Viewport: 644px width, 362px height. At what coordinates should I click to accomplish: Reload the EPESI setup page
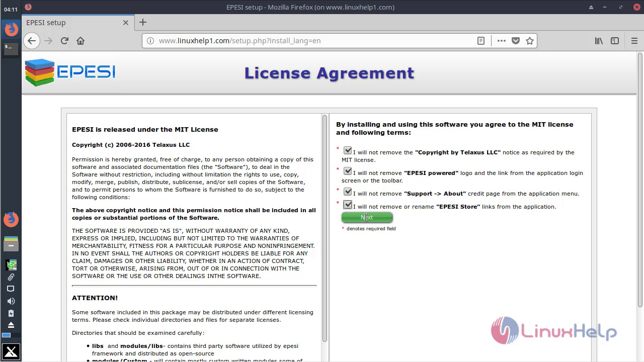point(64,41)
